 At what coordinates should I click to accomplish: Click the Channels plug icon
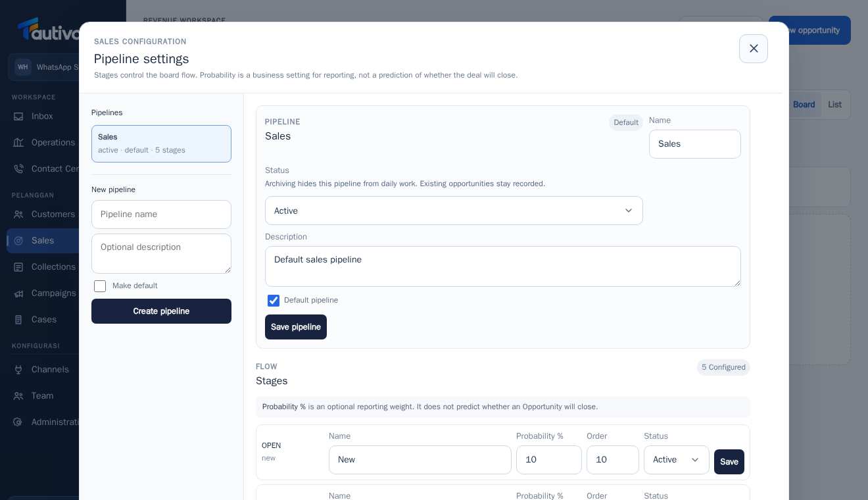(18, 370)
